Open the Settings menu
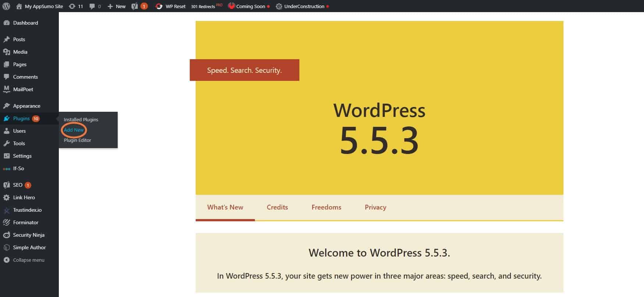 coord(29,156)
